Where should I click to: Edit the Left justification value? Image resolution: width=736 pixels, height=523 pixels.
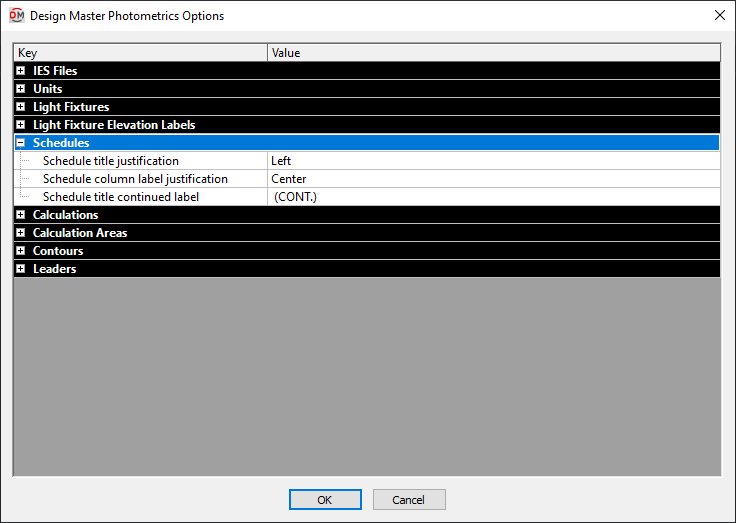[493, 161]
